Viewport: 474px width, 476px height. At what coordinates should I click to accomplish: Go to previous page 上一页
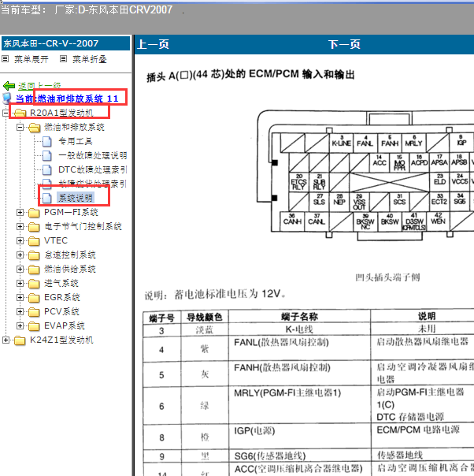tap(153, 44)
